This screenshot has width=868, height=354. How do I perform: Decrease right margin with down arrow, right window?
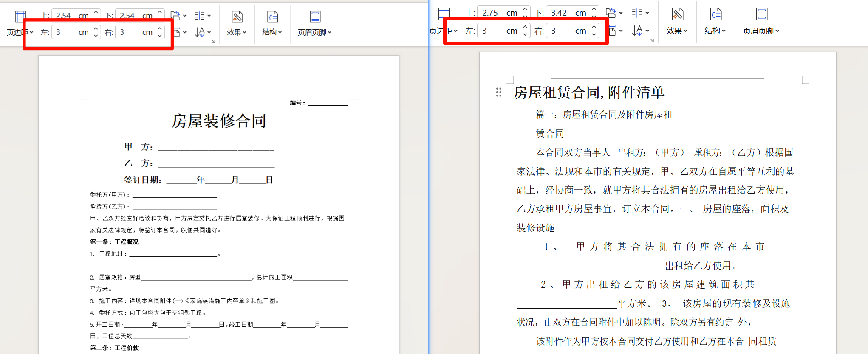[x=594, y=34]
